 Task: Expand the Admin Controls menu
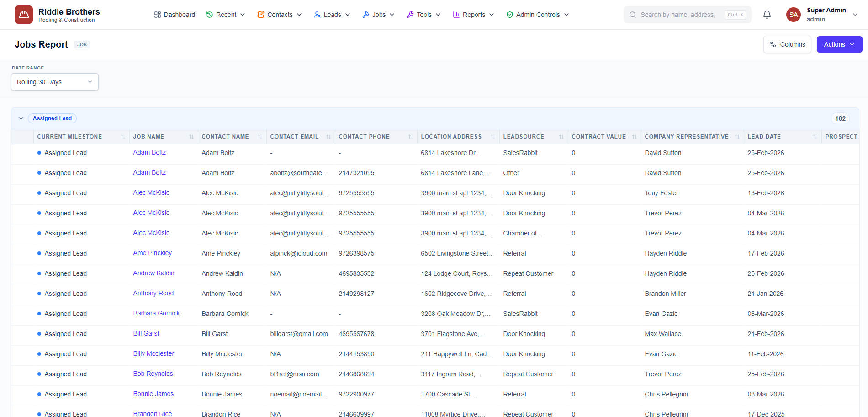(x=537, y=14)
